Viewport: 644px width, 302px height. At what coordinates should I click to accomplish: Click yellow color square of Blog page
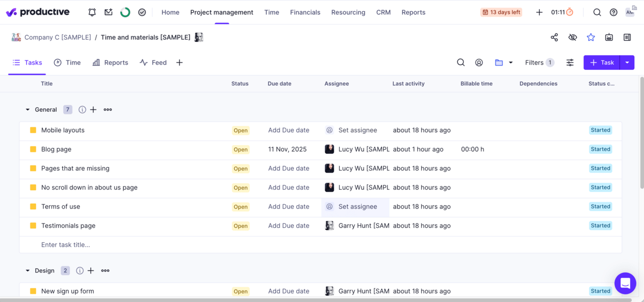[33, 149]
